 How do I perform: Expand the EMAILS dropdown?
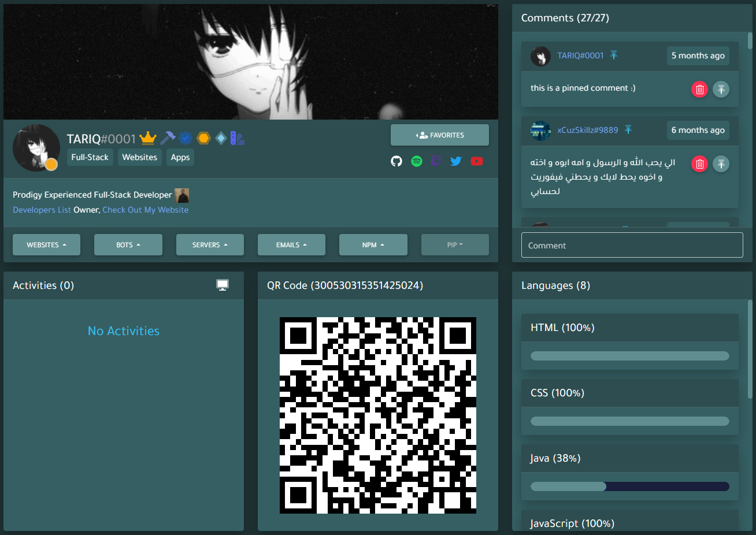click(x=291, y=245)
